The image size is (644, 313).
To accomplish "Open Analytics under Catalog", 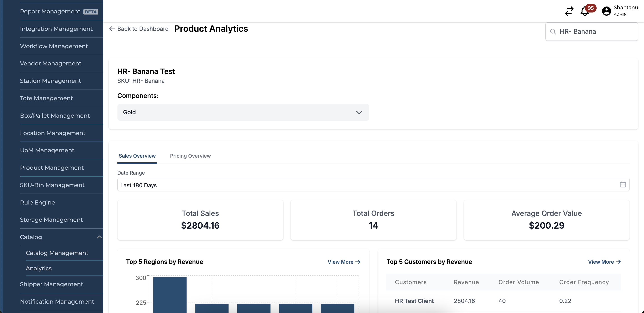I will [x=38, y=268].
